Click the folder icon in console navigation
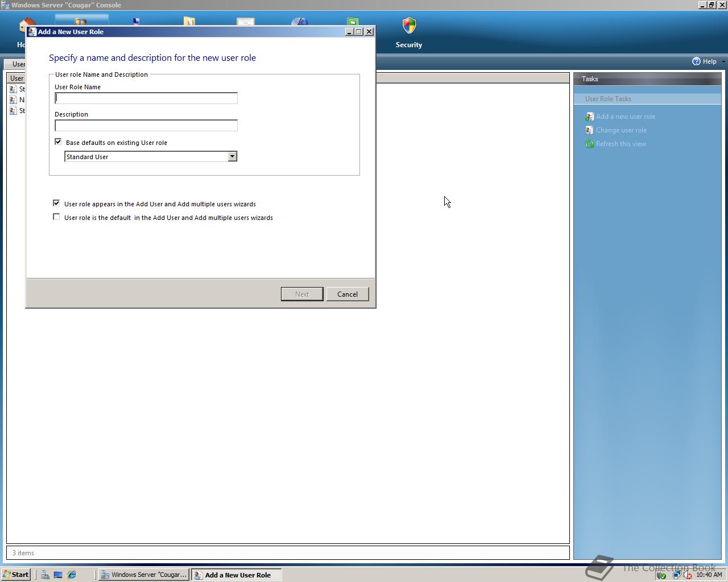728x582 pixels. pyautogui.click(x=189, y=22)
